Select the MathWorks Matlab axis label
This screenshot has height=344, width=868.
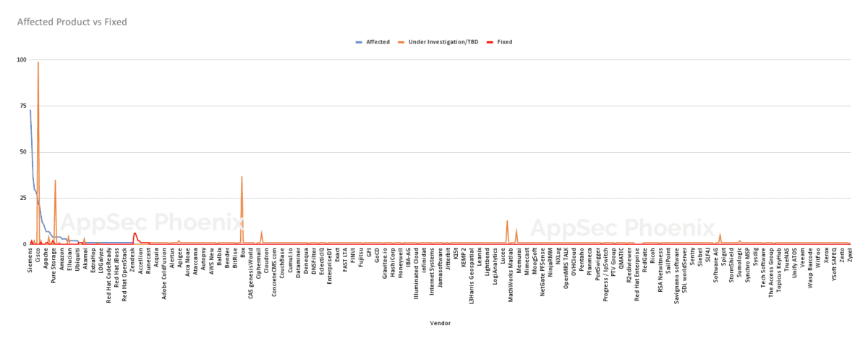point(511,274)
